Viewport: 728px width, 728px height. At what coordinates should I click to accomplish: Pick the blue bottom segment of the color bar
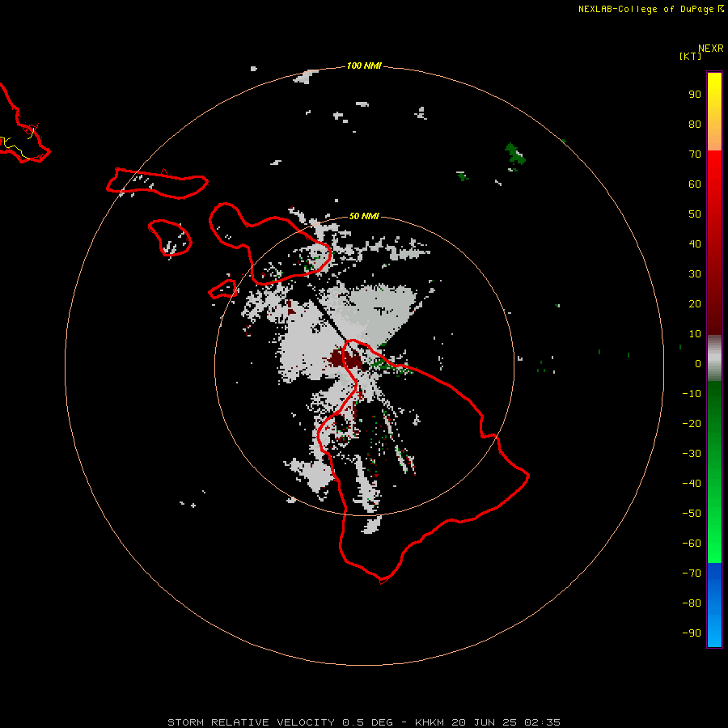point(714,605)
